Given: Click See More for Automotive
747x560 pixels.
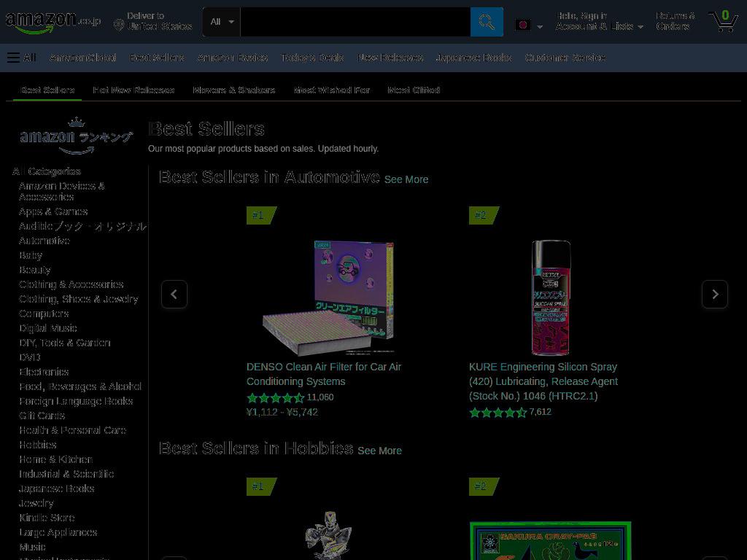Looking at the screenshot, I should [x=406, y=179].
